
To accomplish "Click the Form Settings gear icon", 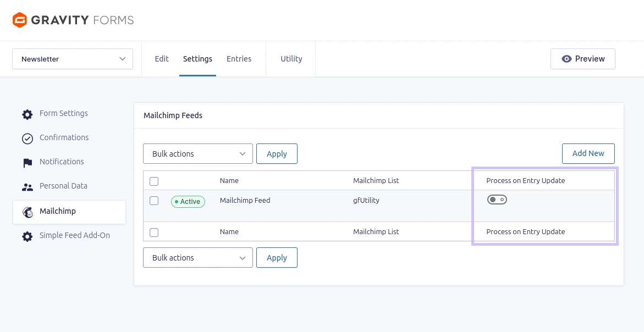I will (x=27, y=114).
